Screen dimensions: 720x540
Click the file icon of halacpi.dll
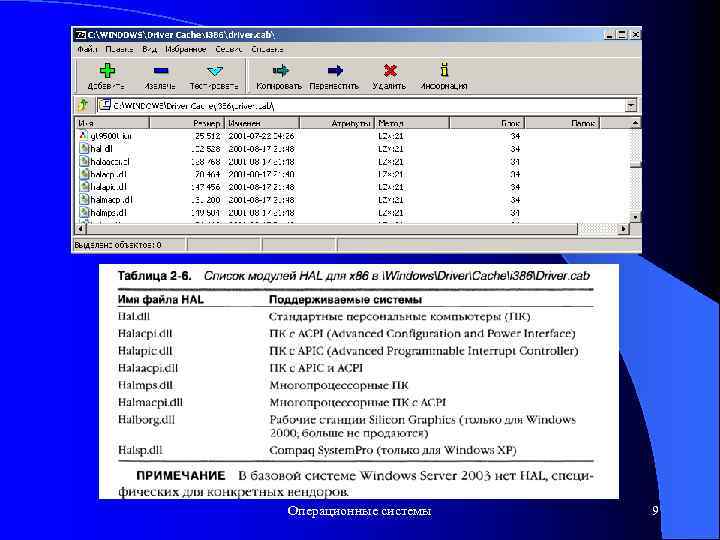point(84,174)
